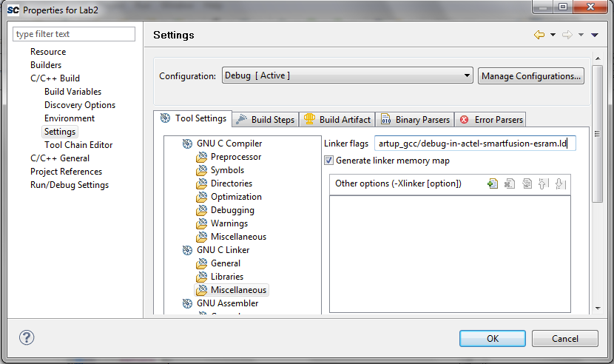The height and width of the screenshot is (364, 614).
Task: Select Project References in the tree
Action: [66, 172]
